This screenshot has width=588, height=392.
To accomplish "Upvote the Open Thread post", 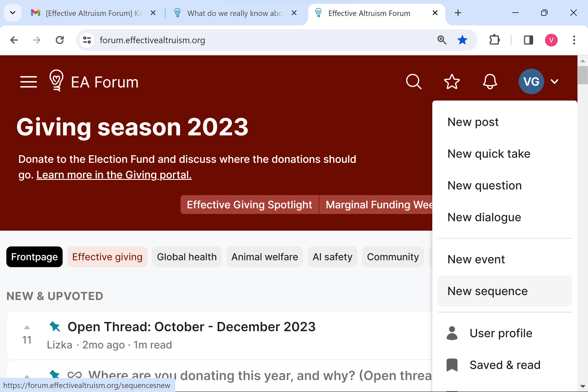I will 27,327.
